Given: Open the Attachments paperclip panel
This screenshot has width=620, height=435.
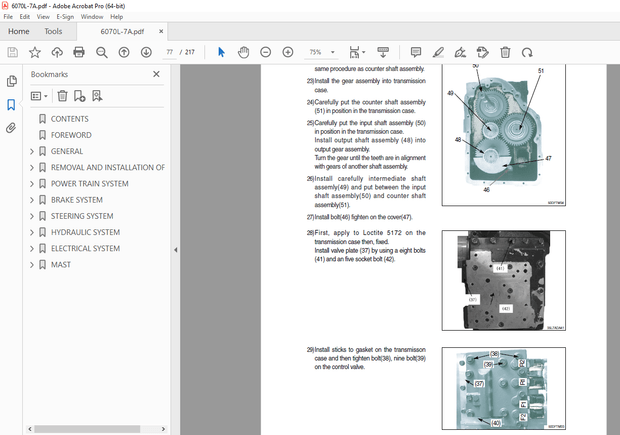Looking at the screenshot, I should pos(11,128).
